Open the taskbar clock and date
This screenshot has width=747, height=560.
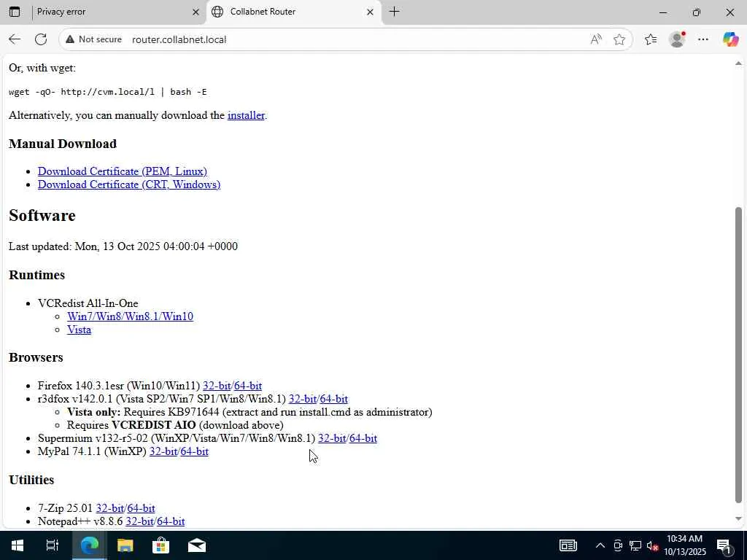tap(685, 545)
